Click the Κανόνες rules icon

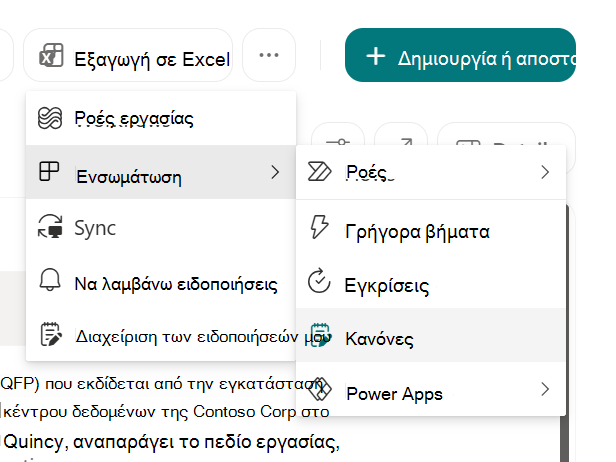pos(320,335)
